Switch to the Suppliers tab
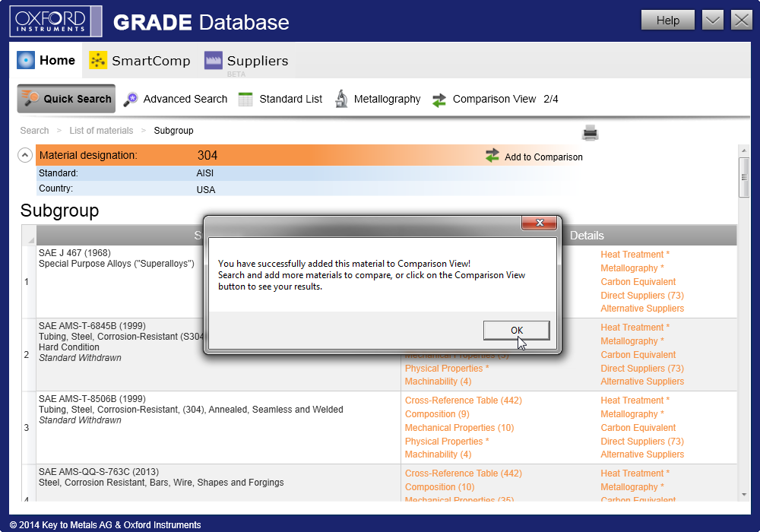The image size is (760, 532). pos(246,61)
